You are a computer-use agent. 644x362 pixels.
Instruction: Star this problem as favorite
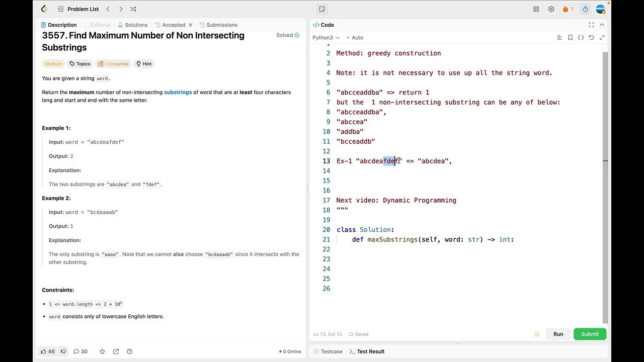coord(102,351)
